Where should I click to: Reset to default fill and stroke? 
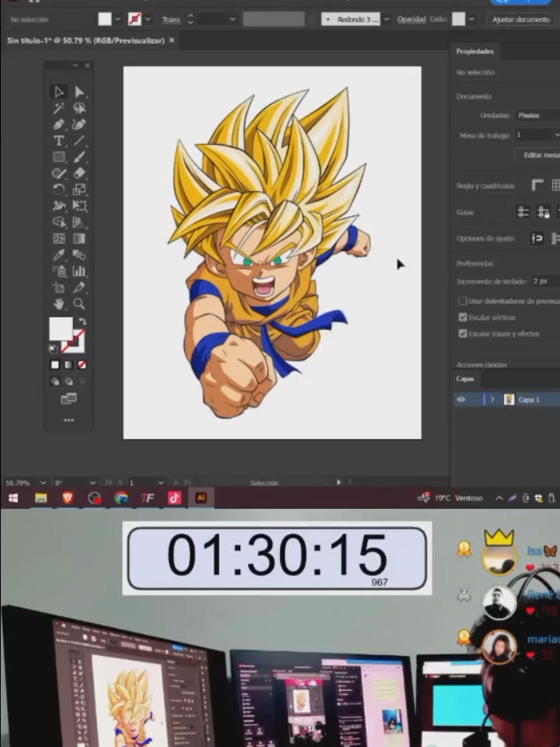pyautogui.click(x=53, y=349)
